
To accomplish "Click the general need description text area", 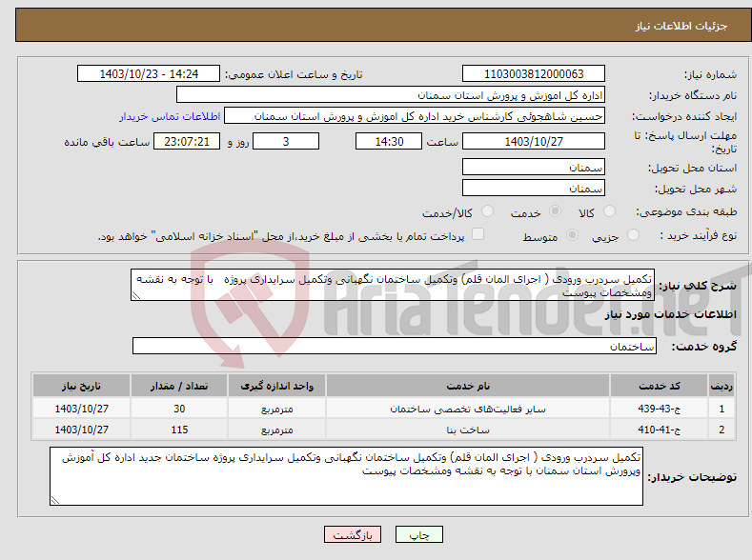I will tap(393, 285).
